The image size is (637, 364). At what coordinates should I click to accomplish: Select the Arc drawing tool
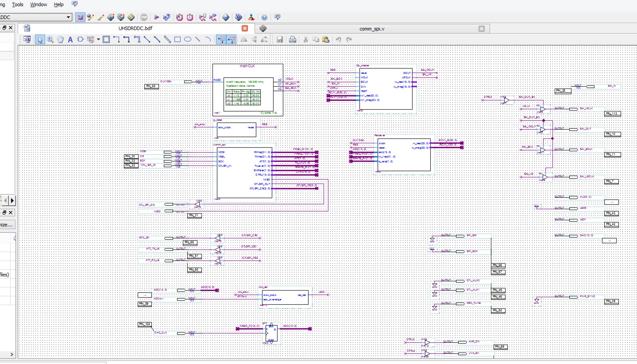pyautogui.click(x=208, y=40)
